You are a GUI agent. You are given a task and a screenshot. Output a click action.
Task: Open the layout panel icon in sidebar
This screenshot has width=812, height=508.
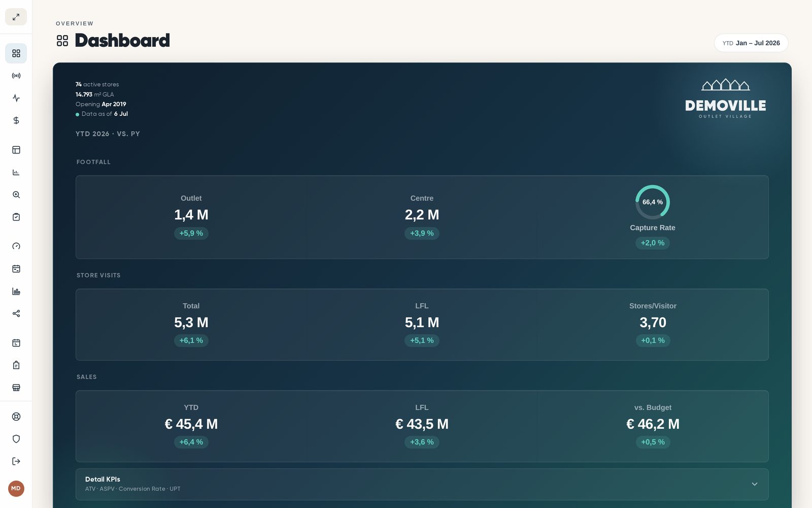pos(16,150)
